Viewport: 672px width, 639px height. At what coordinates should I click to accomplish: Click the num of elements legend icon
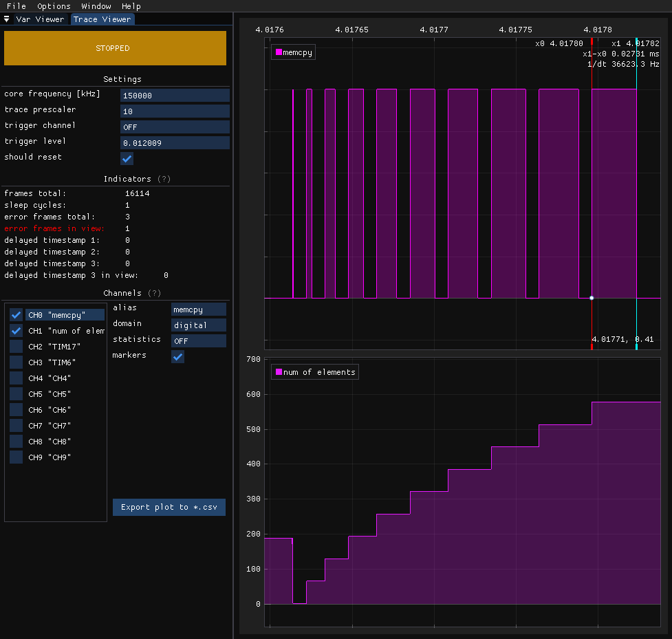(279, 372)
